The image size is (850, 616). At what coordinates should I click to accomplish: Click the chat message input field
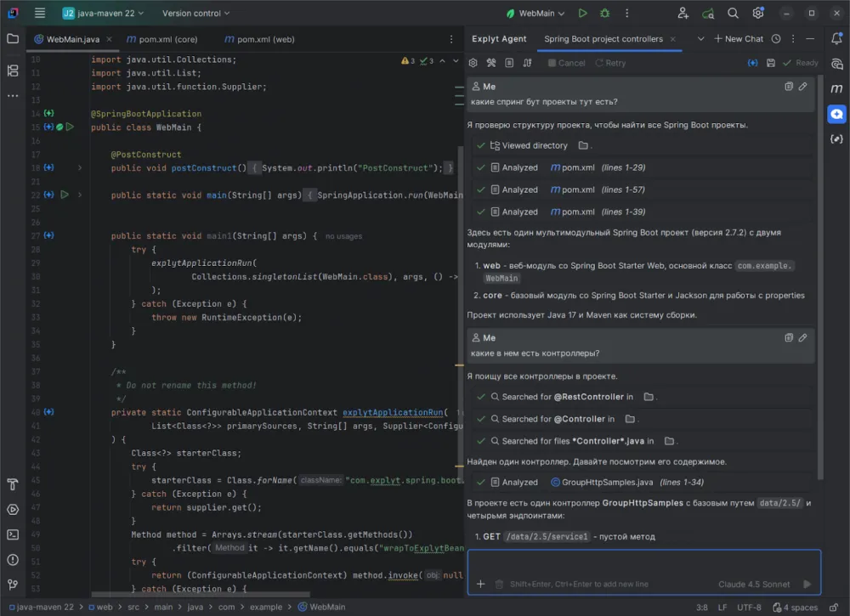pyautogui.click(x=643, y=562)
